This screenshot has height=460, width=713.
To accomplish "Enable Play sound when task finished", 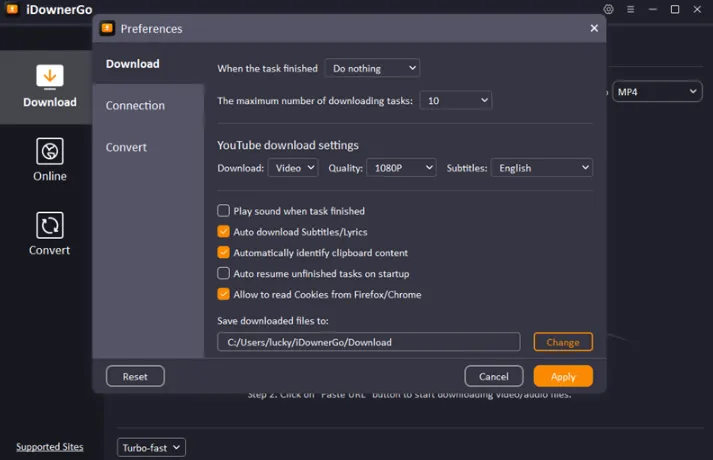I will (223, 210).
